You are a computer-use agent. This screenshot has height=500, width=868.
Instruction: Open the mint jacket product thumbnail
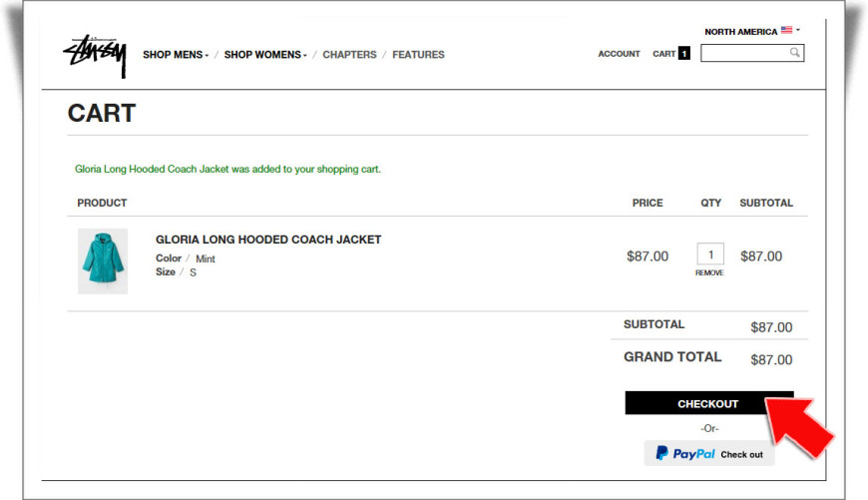103,260
